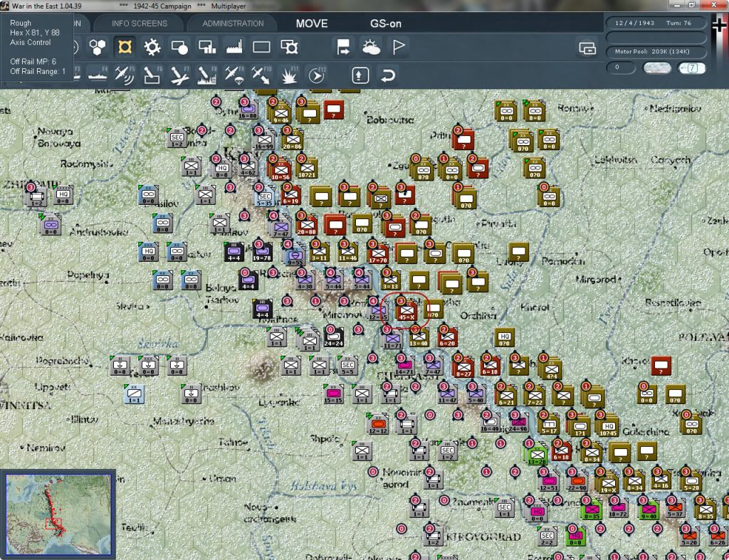Click the Nemirov city label

(46, 448)
